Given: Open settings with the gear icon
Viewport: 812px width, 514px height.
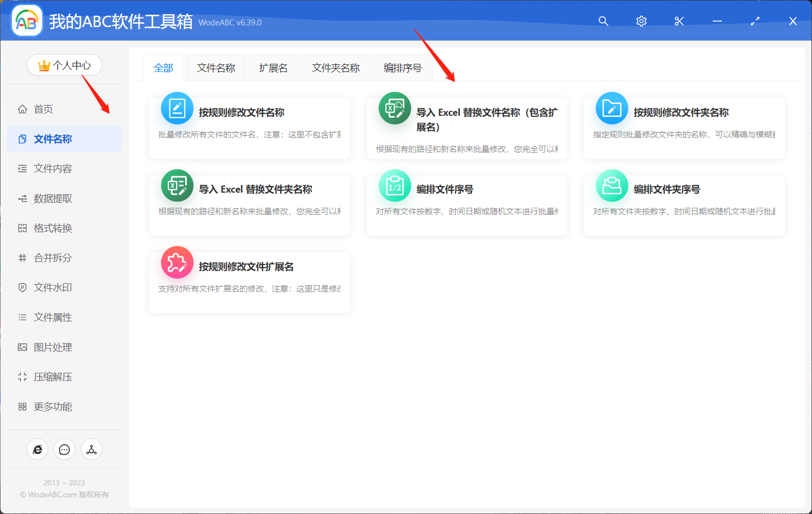Looking at the screenshot, I should (x=641, y=21).
